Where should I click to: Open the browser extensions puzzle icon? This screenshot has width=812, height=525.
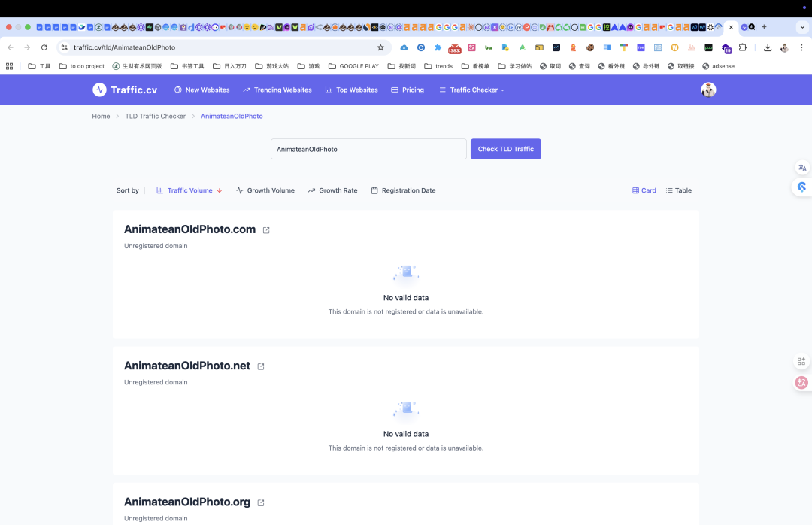pos(743,47)
